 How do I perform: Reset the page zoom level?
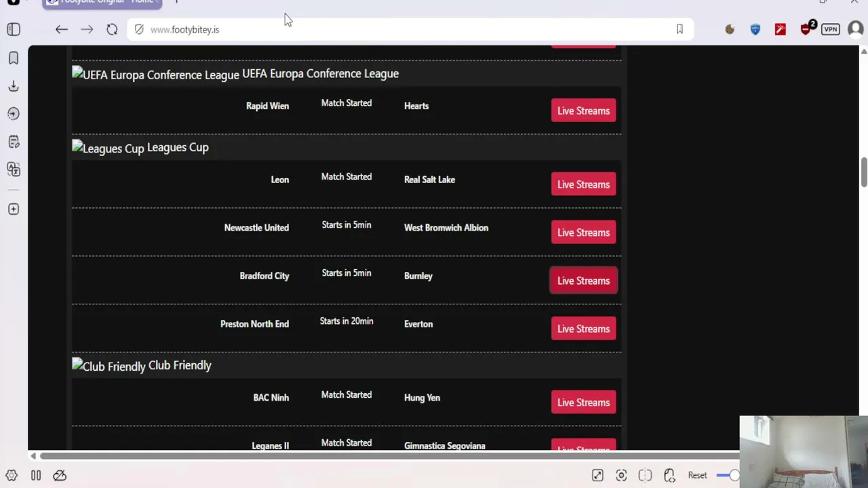pyautogui.click(x=697, y=476)
